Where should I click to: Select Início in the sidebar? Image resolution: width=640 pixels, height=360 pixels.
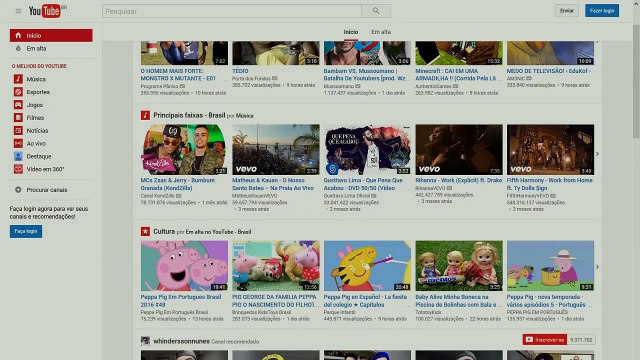pos(51,36)
